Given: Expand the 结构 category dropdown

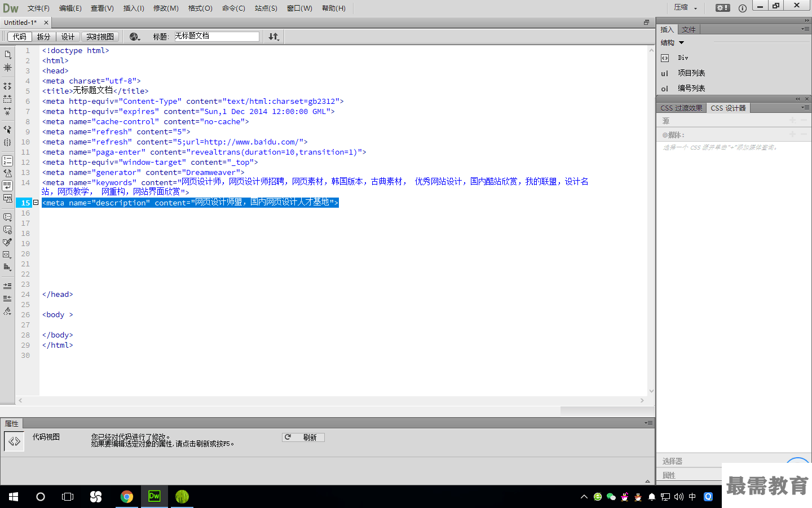Looking at the screenshot, I should 673,43.
